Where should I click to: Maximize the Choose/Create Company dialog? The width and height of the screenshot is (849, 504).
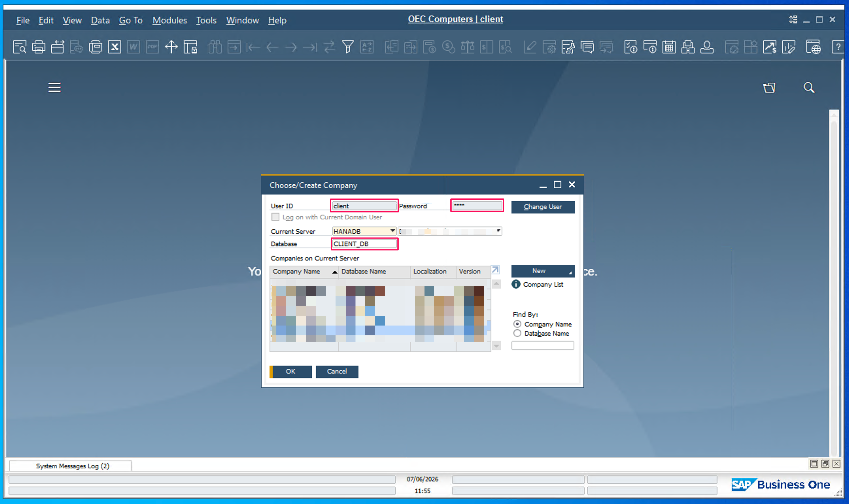558,184
